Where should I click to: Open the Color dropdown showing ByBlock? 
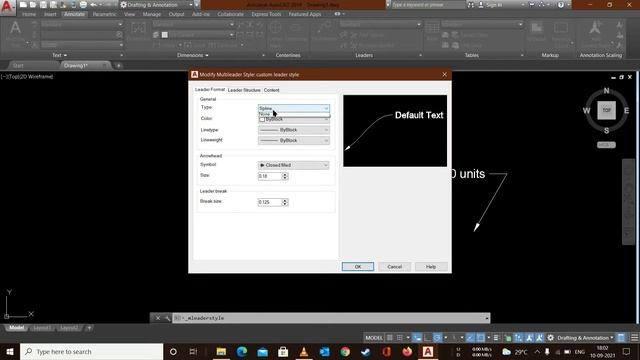coord(293,119)
